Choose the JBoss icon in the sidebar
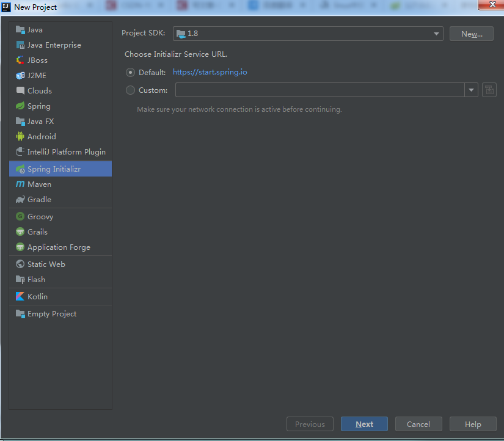 pyautogui.click(x=20, y=60)
